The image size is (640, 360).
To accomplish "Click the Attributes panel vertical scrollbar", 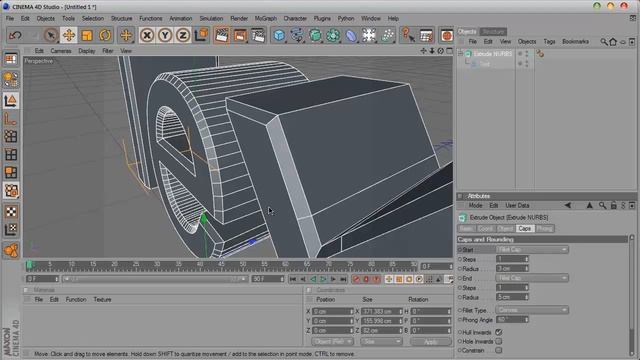I will (x=632, y=296).
